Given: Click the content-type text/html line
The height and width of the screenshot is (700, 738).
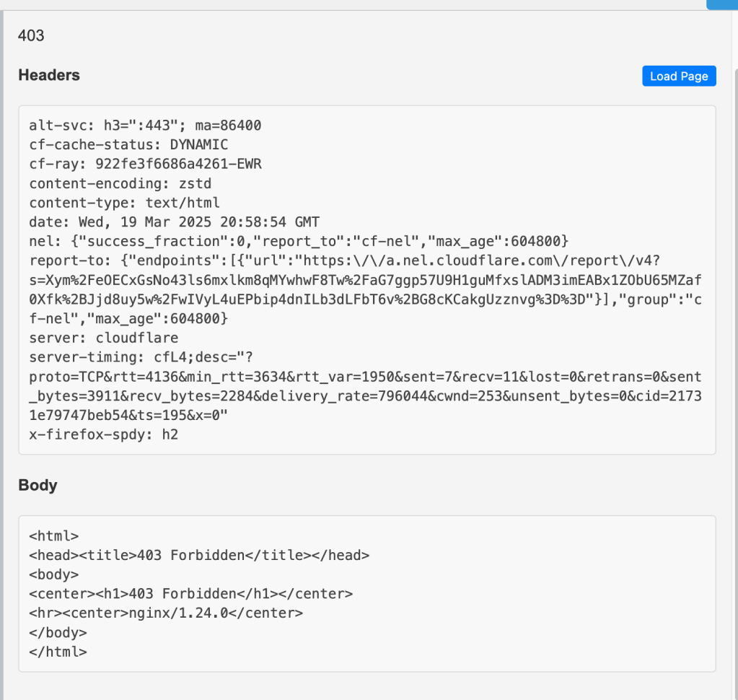Looking at the screenshot, I should tap(124, 203).
